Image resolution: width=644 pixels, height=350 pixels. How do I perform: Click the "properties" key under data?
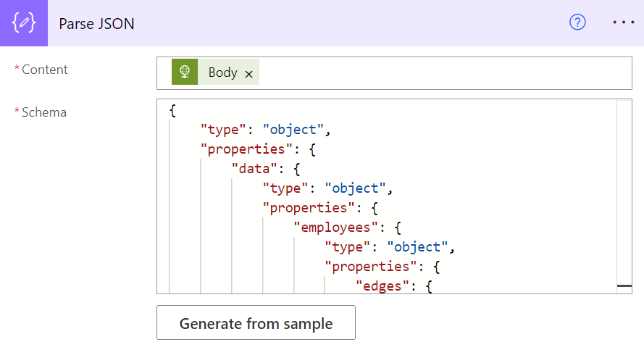(309, 208)
